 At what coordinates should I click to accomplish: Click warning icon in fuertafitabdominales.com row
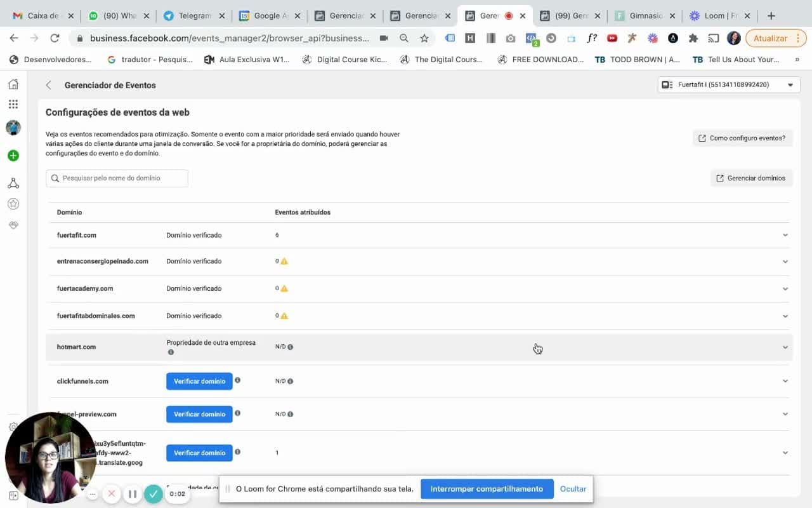(284, 316)
